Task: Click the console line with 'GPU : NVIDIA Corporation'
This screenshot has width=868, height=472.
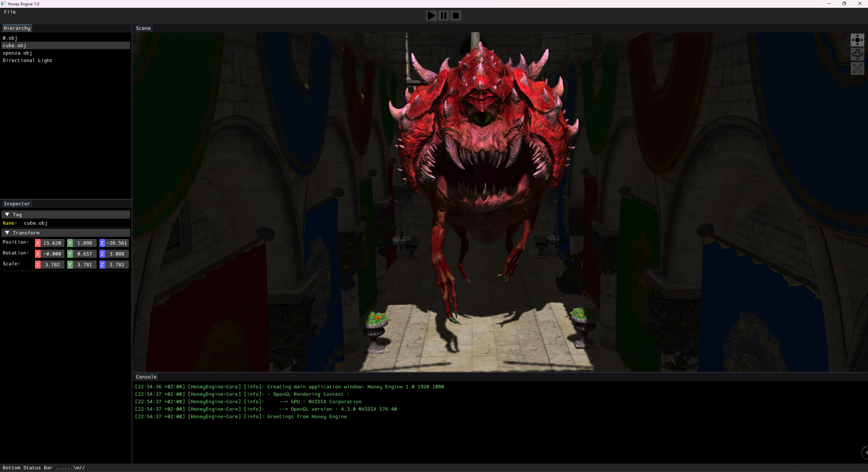Action: coord(248,402)
